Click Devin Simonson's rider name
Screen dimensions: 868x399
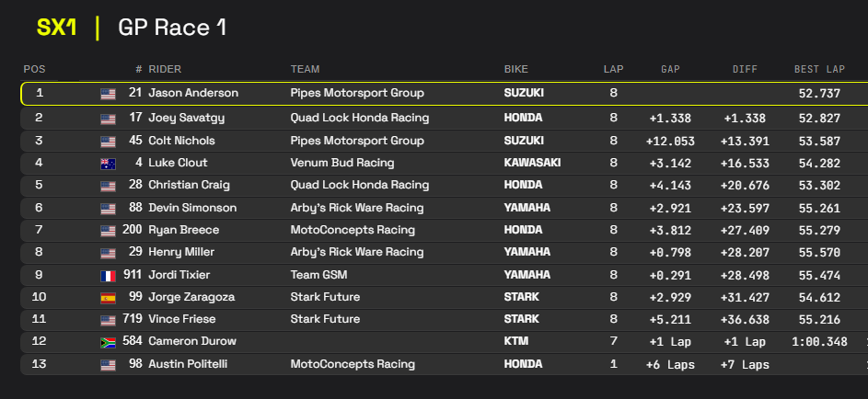coord(192,208)
